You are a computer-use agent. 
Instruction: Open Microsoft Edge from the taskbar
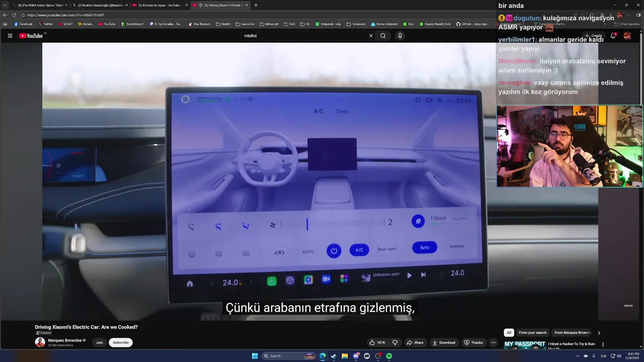[x=323, y=356]
